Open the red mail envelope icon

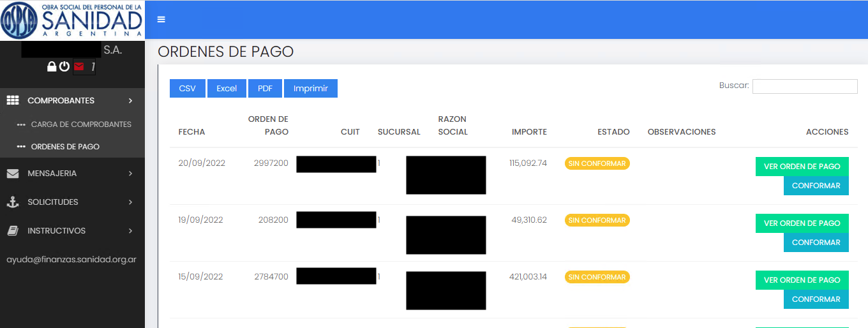coord(79,66)
